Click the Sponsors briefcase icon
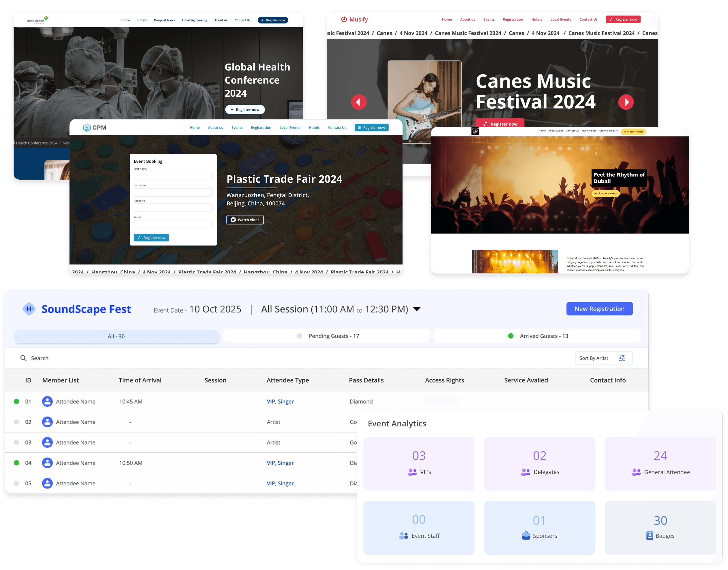Viewport: 728px width, 570px height. pyautogui.click(x=526, y=535)
